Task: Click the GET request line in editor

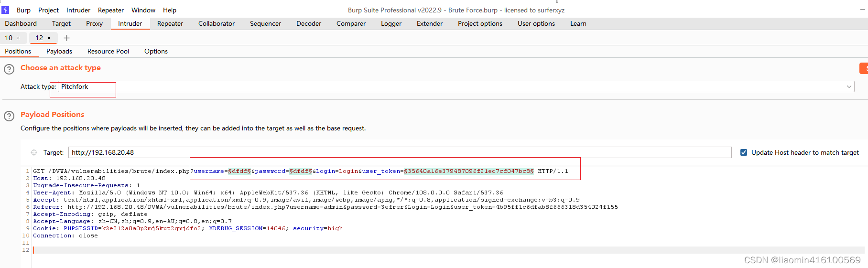Action: 301,171
